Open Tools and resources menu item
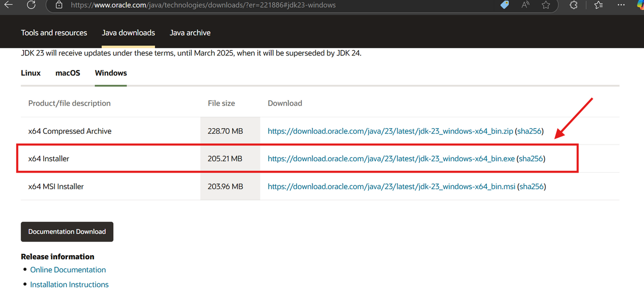 54,33
